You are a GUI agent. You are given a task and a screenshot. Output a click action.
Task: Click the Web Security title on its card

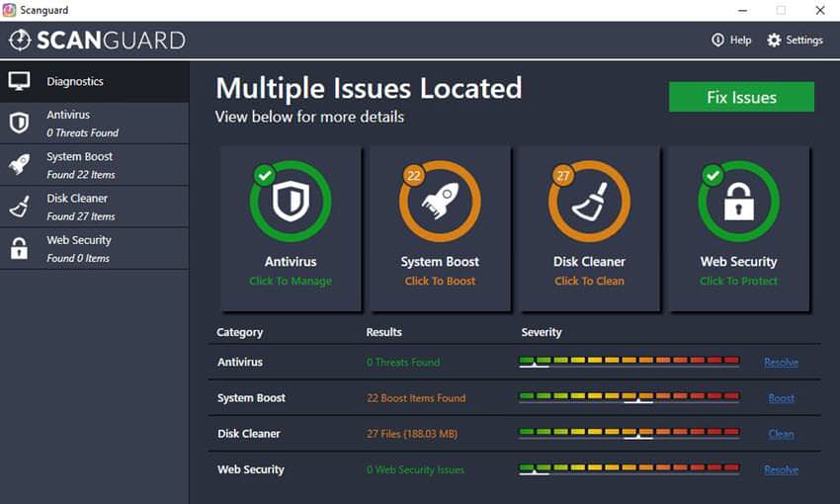click(x=739, y=261)
